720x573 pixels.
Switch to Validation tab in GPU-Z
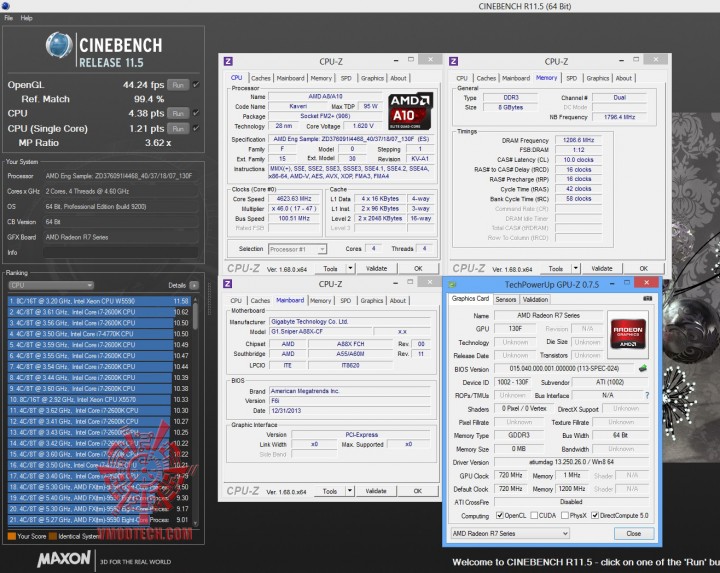(535, 299)
